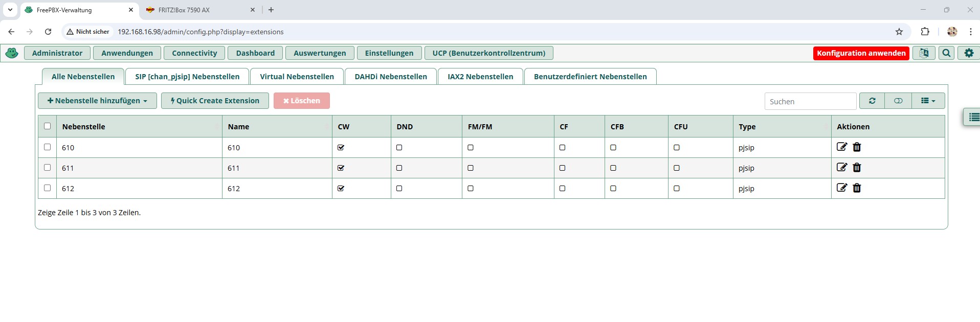Image resolution: width=980 pixels, height=322 pixels.
Task: Check the row checkbox for extension 610
Action: click(48, 147)
